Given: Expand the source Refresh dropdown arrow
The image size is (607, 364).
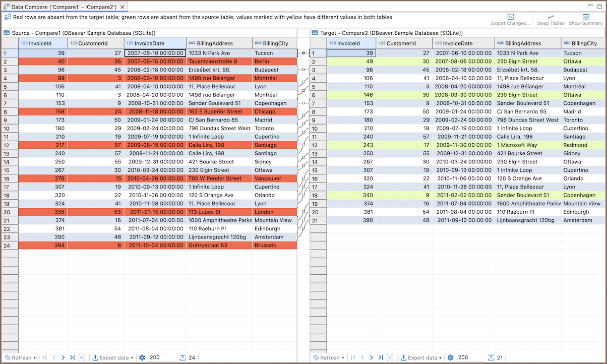Looking at the screenshot, I should click(x=35, y=358).
